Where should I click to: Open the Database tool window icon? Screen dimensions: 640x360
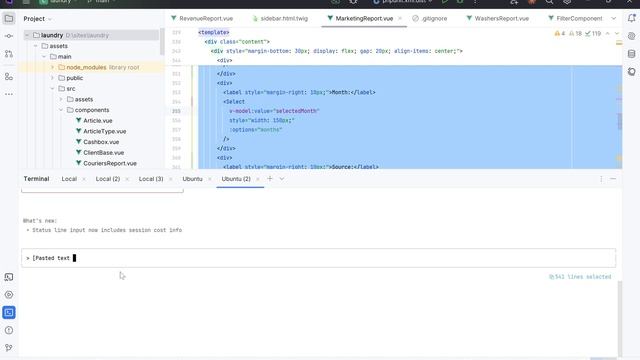tap(631, 53)
